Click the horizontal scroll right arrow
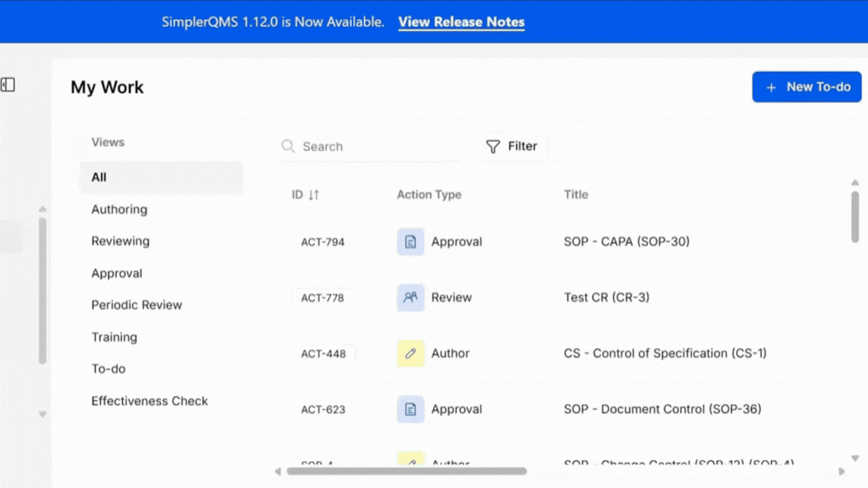This screenshot has width=868, height=488. point(842,471)
